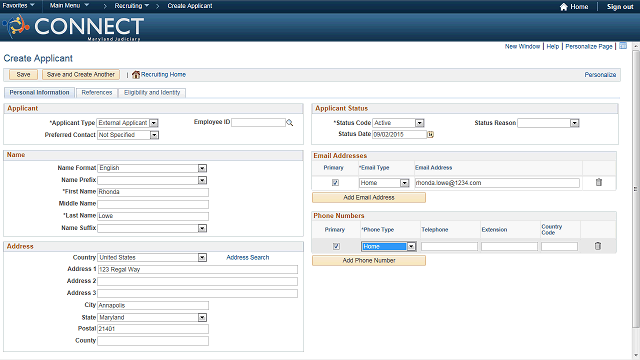Click the Employee ID field
The width and height of the screenshot is (640, 360).
click(x=258, y=122)
